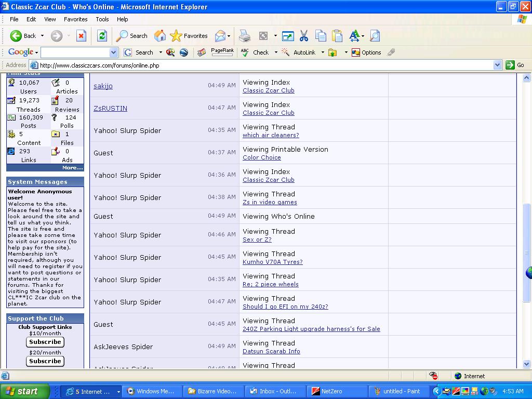Open the Tools menu
Viewport: 532px width, 399px height.
tap(102, 19)
